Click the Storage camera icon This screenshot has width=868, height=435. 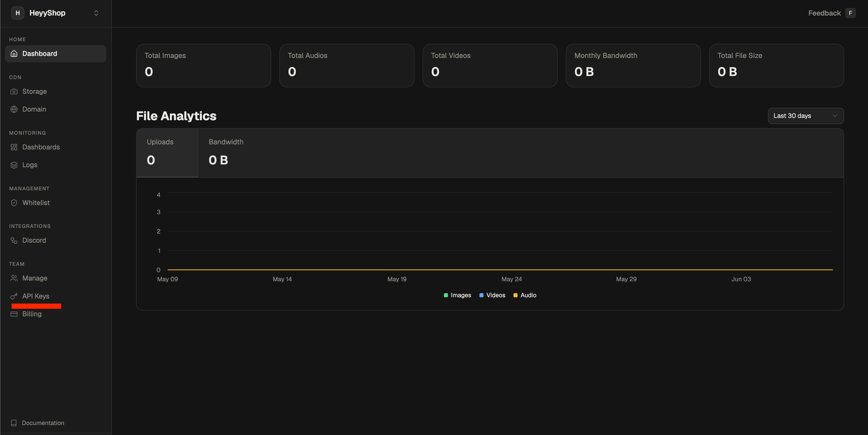point(14,92)
